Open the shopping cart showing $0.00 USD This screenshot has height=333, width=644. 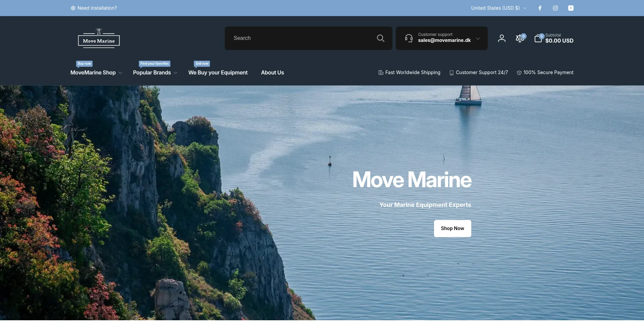point(538,38)
